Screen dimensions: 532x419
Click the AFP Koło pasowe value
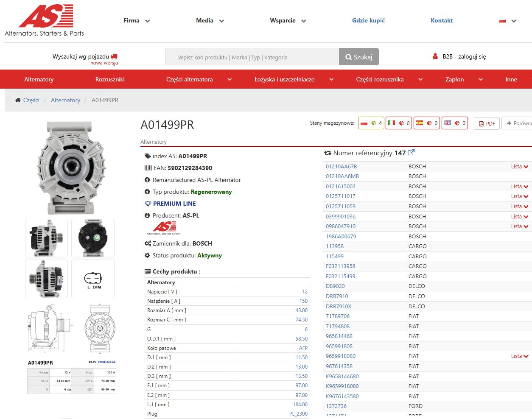[x=303, y=348]
